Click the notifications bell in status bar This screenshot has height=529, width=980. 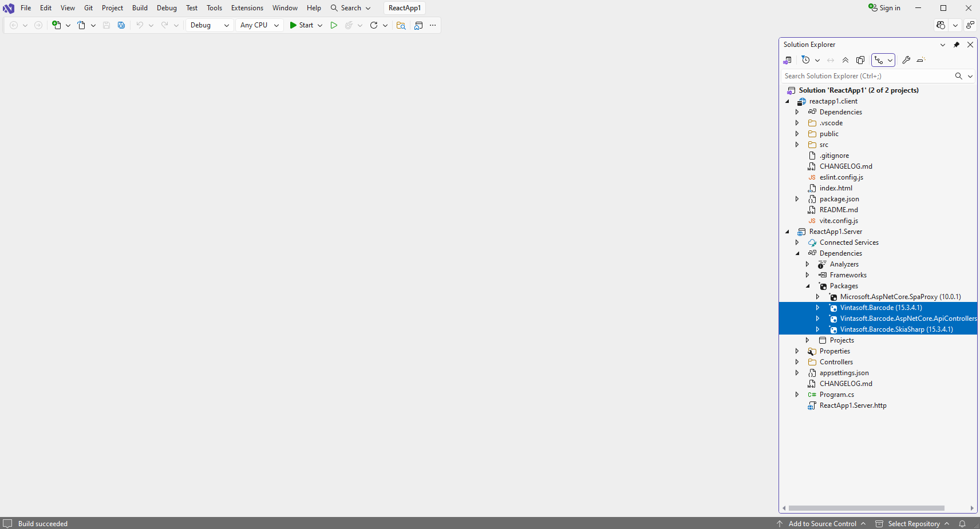(x=962, y=524)
